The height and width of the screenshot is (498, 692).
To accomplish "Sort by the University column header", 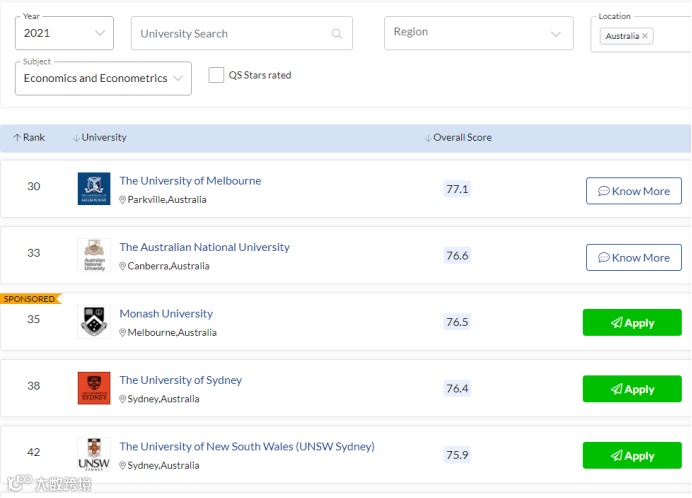I will pos(103,138).
